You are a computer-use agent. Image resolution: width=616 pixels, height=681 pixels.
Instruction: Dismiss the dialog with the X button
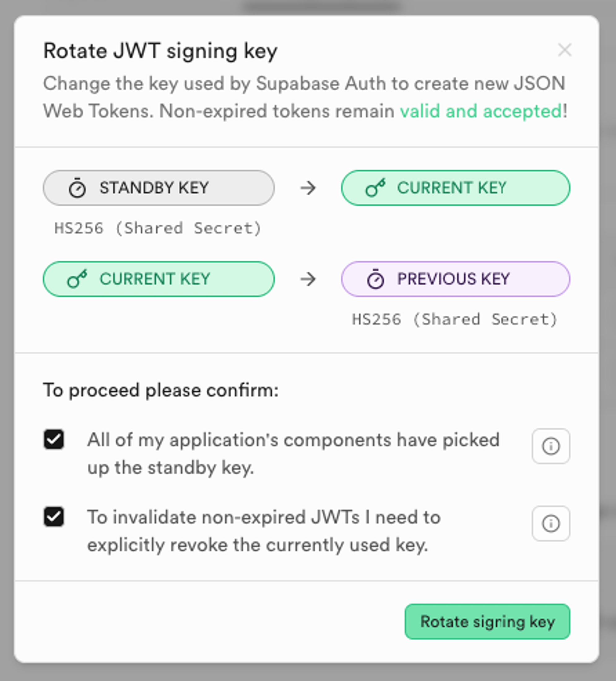(565, 50)
